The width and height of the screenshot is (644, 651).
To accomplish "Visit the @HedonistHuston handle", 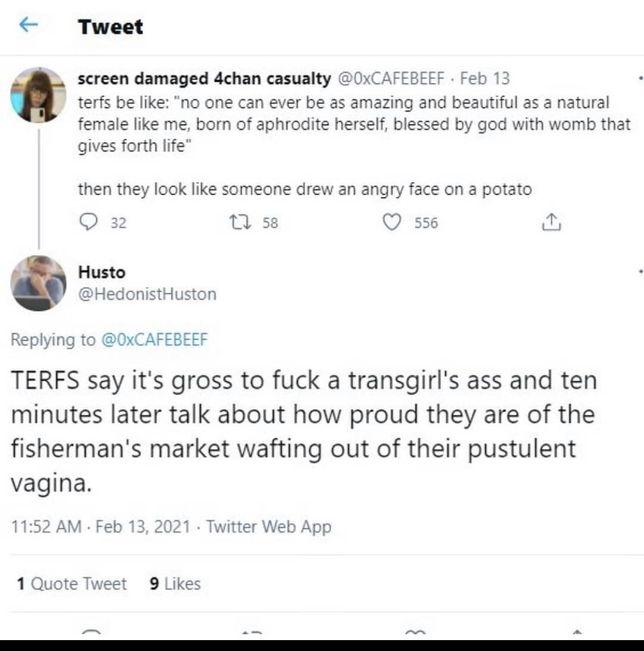I will [147, 294].
